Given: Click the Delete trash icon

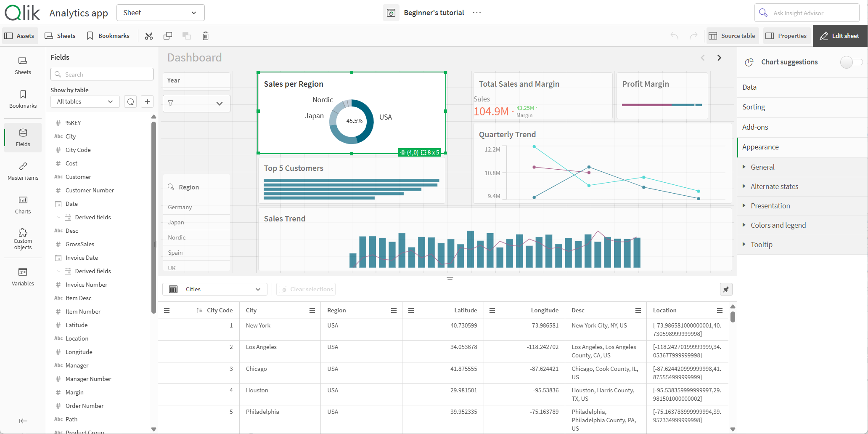Looking at the screenshot, I should pyautogui.click(x=206, y=36).
